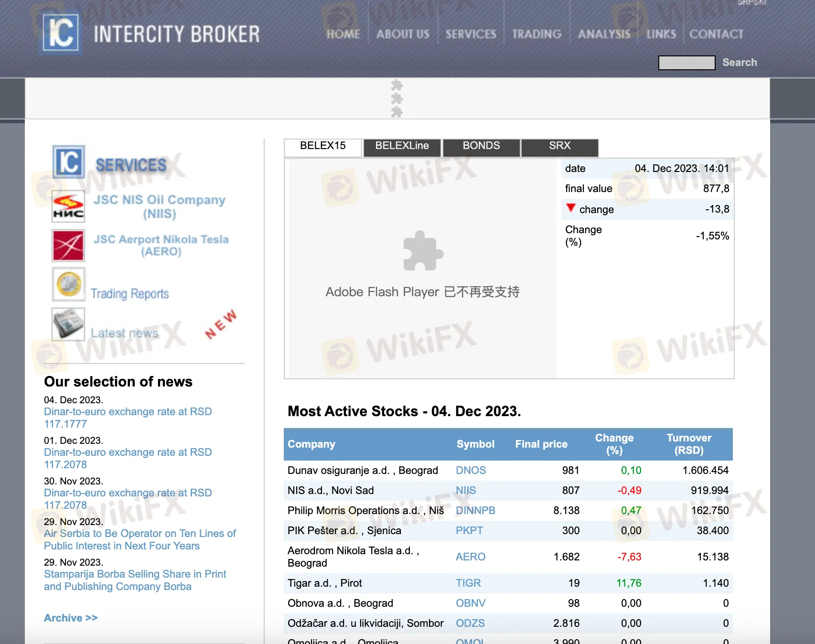Click inside the search input field

click(x=686, y=63)
